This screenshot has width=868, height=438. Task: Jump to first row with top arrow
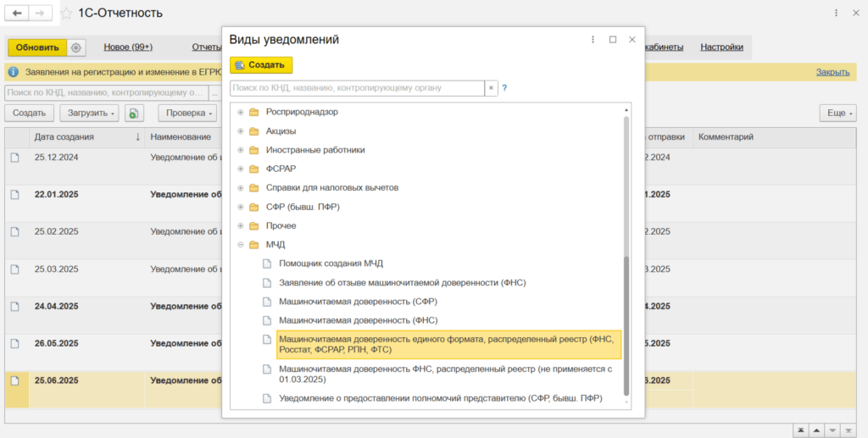[799, 430]
